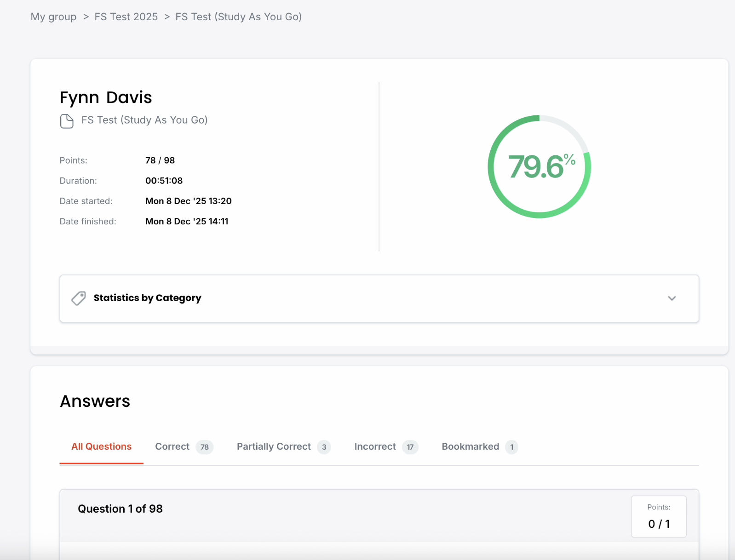Click the 17 count badge on Incorrect
735x560 pixels.
(x=410, y=447)
